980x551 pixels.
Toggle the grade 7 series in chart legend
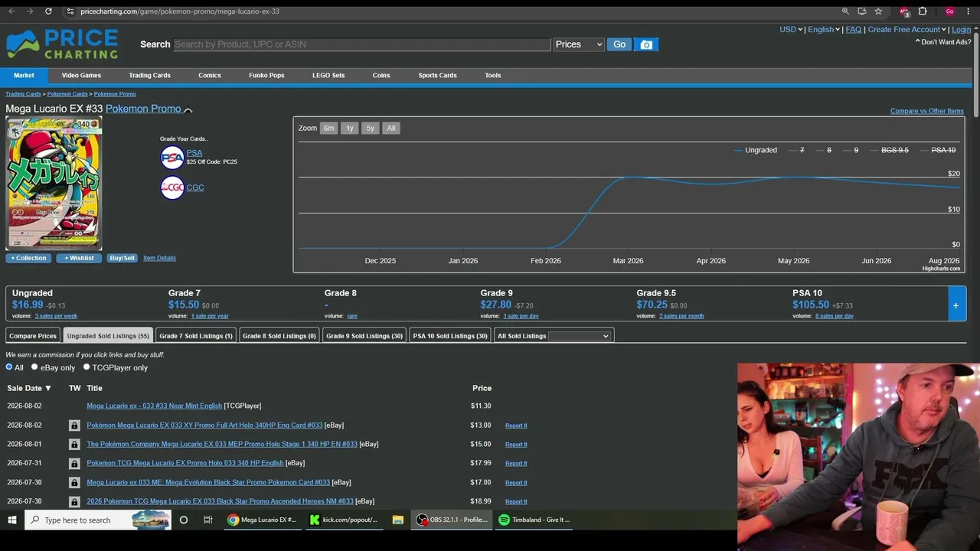coord(797,150)
